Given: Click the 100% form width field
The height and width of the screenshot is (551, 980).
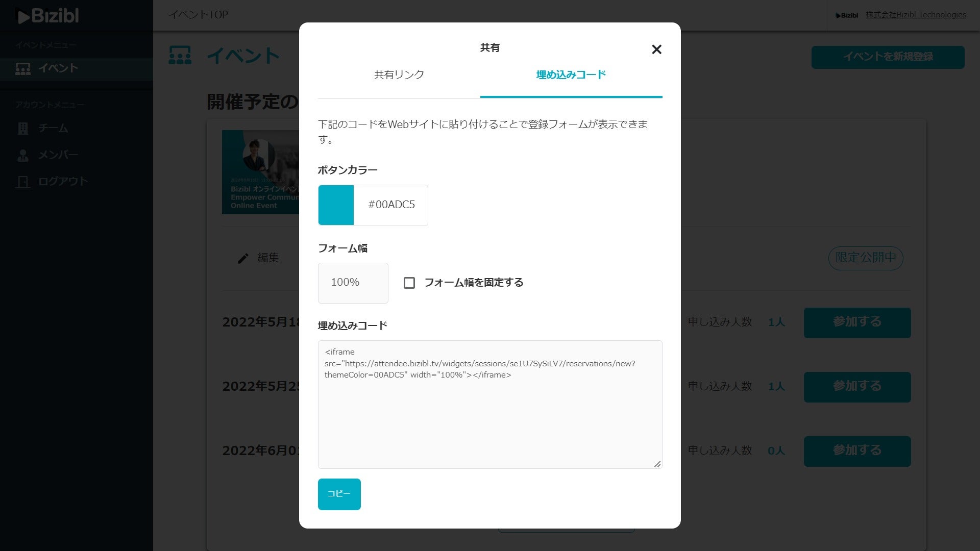Looking at the screenshot, I should coord(353,283).
